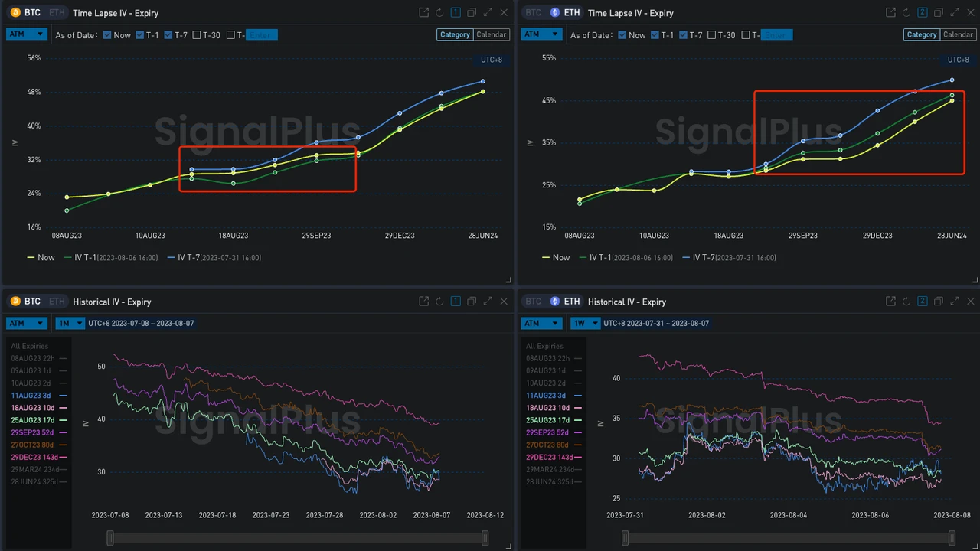Screen dimensions: 980x551
Task: Refresh the BTC Time Lapse IV panel
Action: (x=439, y=13)
